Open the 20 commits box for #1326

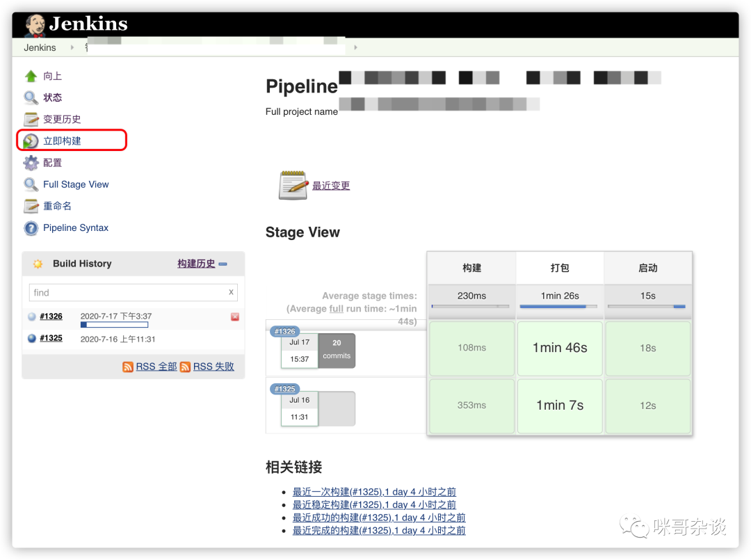(x=337, y=351)
